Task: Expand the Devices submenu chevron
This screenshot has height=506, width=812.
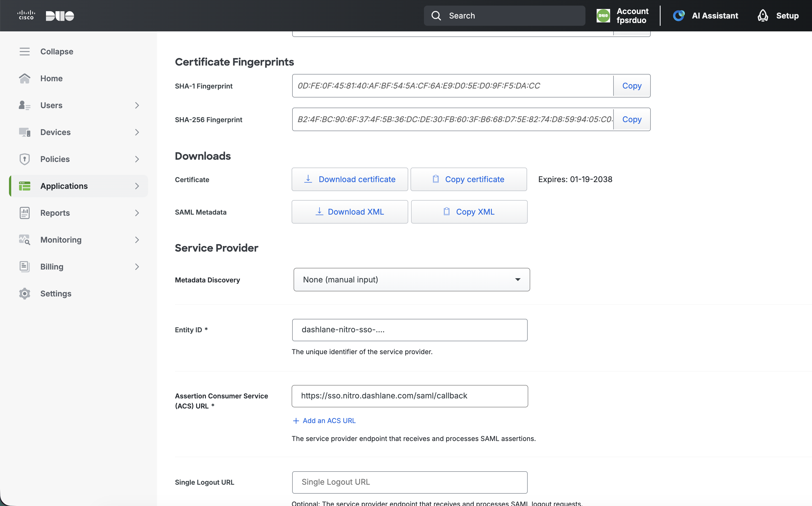Action: pyautogui.click(x=137, y=132)
